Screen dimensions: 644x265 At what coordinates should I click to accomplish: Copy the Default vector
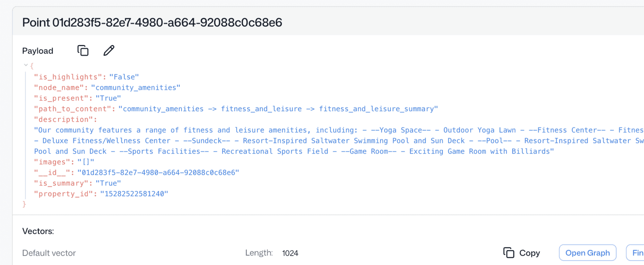click(521, 253)
